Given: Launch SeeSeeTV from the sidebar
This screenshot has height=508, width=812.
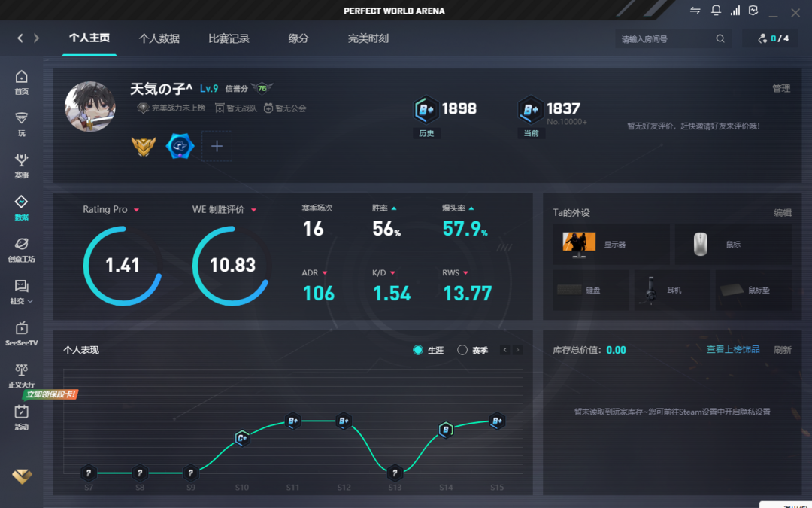Looking at the screenshot, I should tap(21, 334).
